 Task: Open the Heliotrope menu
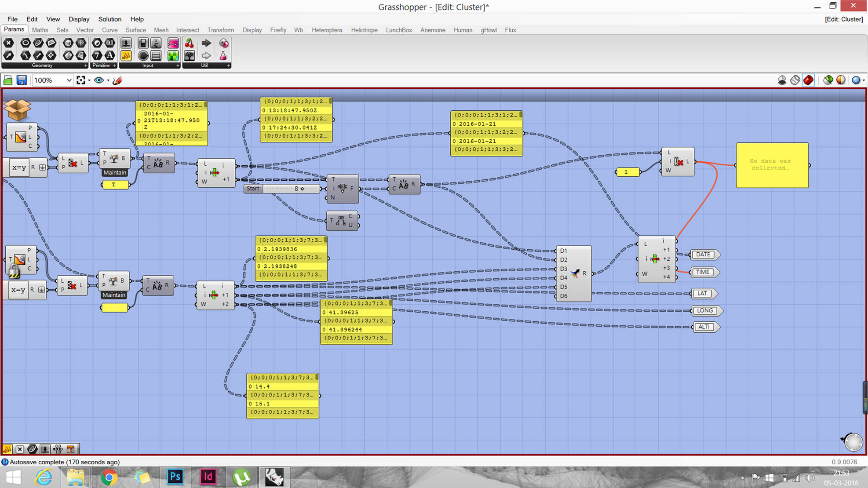(x=364, y=30)
